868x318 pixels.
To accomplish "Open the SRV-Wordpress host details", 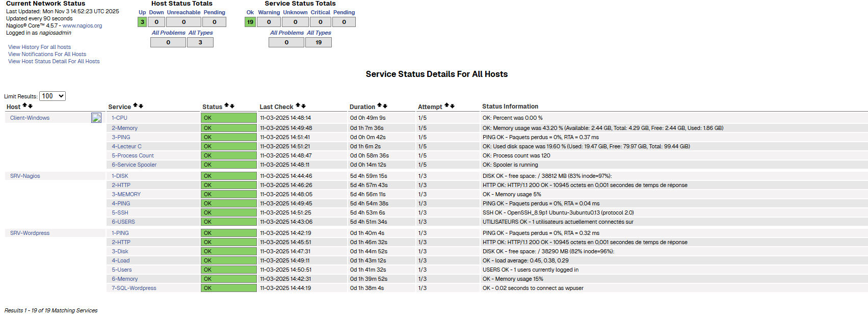I will pyautogui.click(x=30, y=233).
